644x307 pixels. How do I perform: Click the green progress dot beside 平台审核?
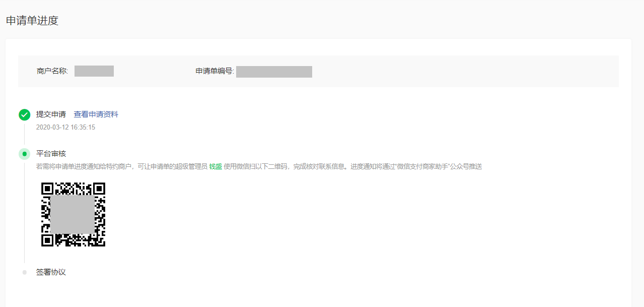(x=24, y=153)
